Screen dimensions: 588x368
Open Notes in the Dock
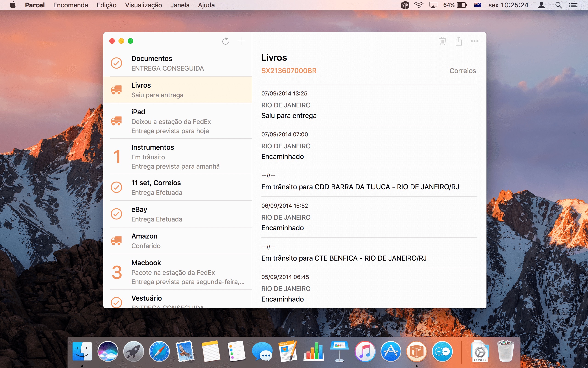211,351
